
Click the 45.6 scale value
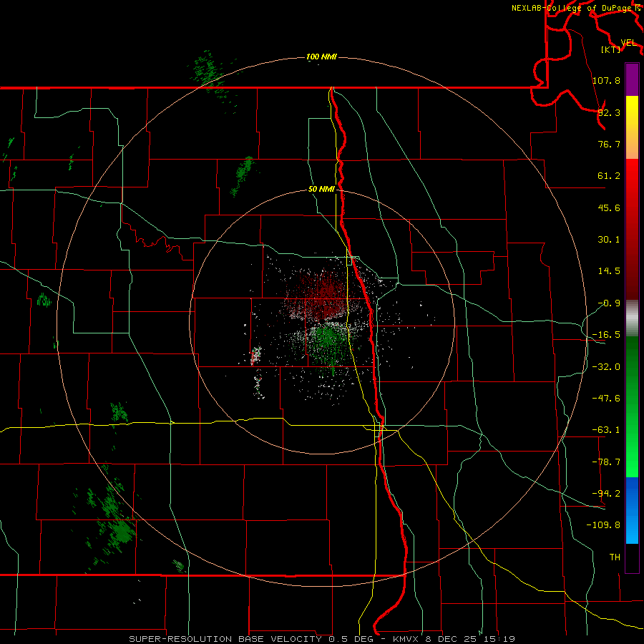pos(609,208)
